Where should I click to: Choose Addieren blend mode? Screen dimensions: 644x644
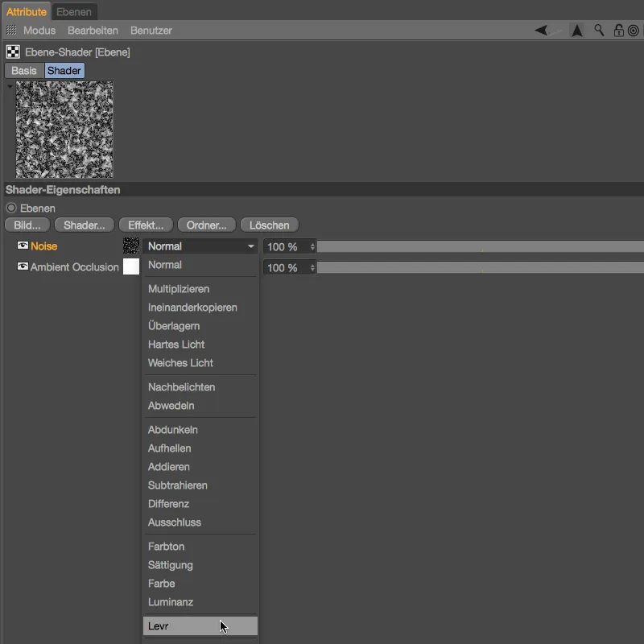tap(200, 467)
